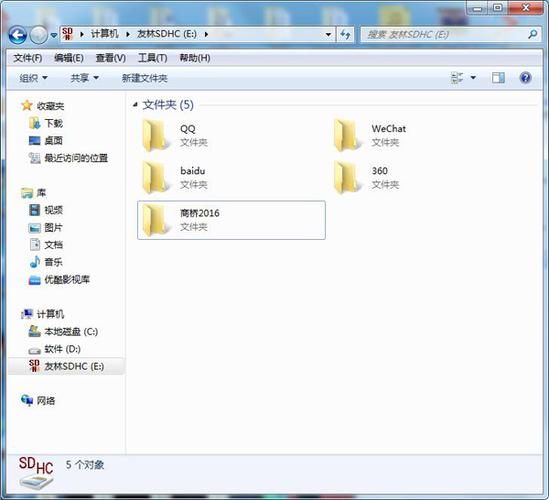Select the 360 folder
549x500 pixels.
point(423,178)
